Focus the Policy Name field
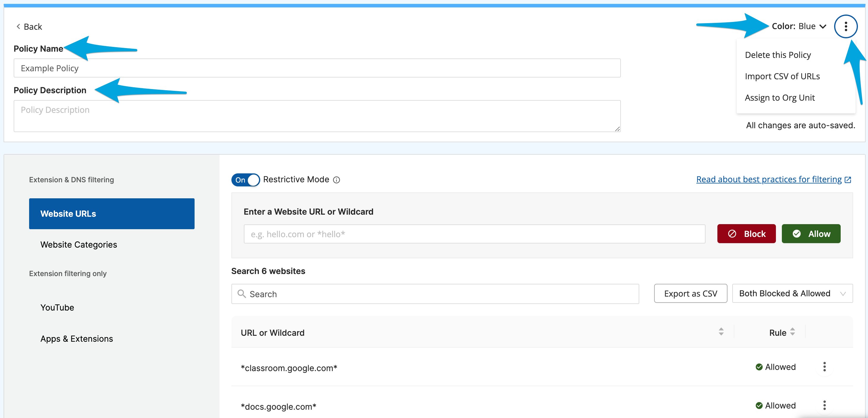This screenshot has height=418, width=868. pyautogui.click(x=317, y=68)
